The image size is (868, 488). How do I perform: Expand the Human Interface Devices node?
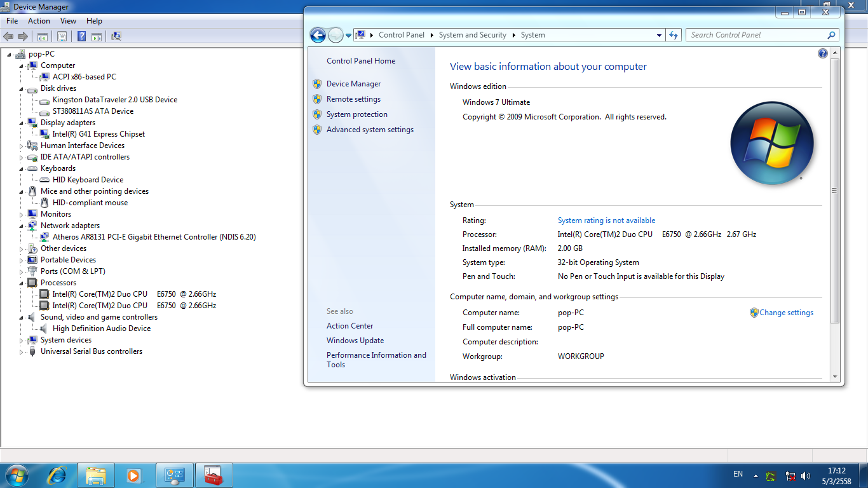(x=21, y=146)
